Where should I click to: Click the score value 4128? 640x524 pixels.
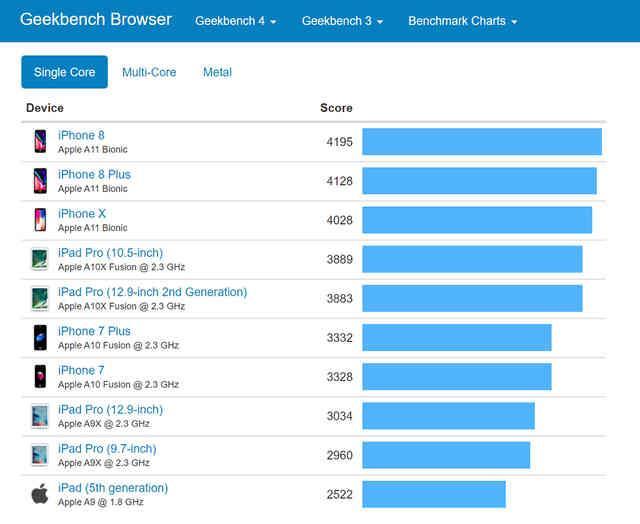point(339,181)
